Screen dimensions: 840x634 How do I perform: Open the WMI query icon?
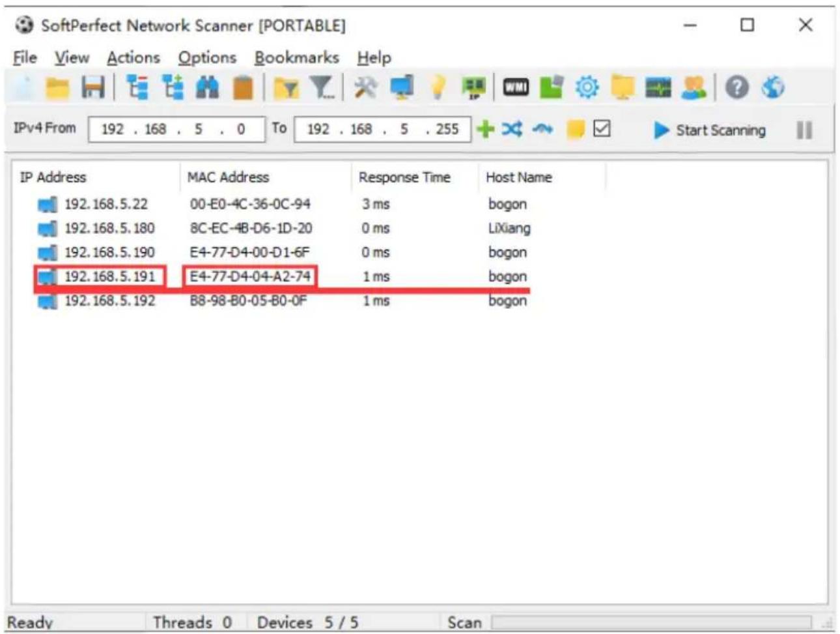click(516, 87)
